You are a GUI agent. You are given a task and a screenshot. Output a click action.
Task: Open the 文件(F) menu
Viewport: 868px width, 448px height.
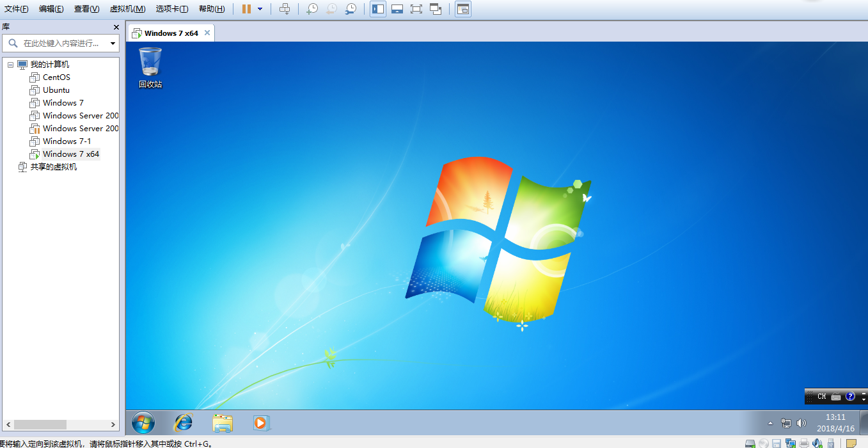click(x=17, y=9)
